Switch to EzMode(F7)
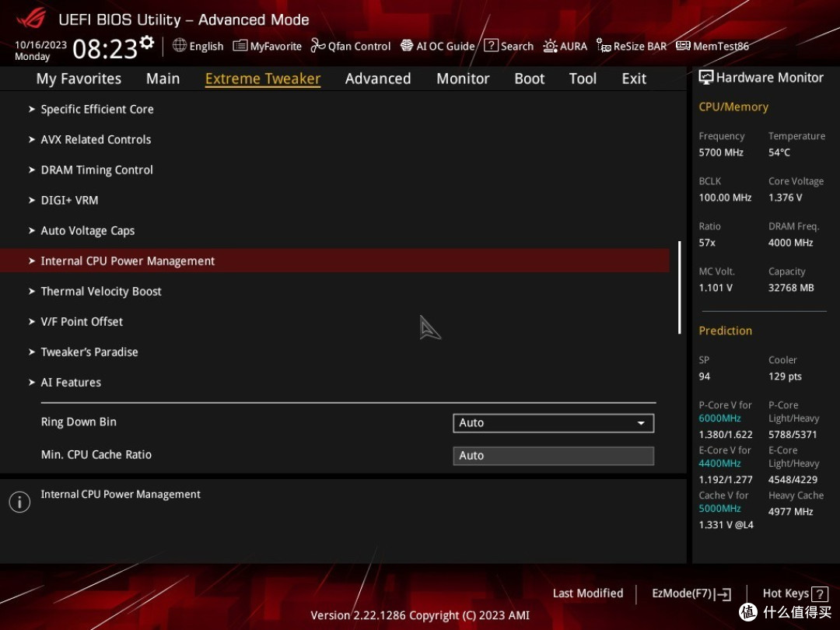 click(691, 593)
